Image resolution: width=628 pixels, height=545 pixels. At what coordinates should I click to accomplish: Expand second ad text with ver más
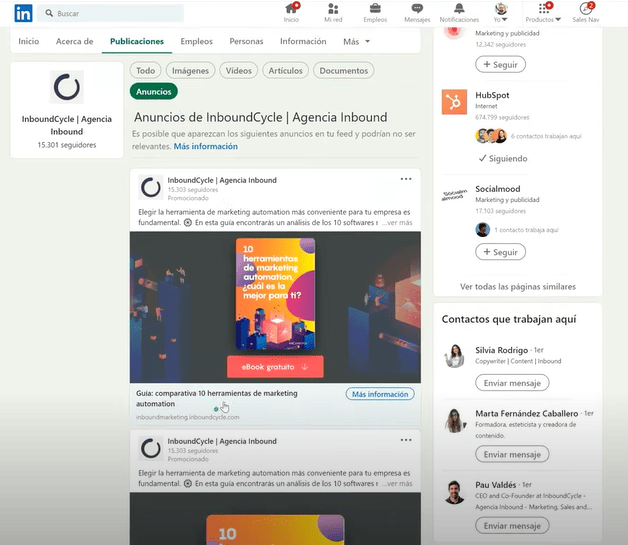397,484
